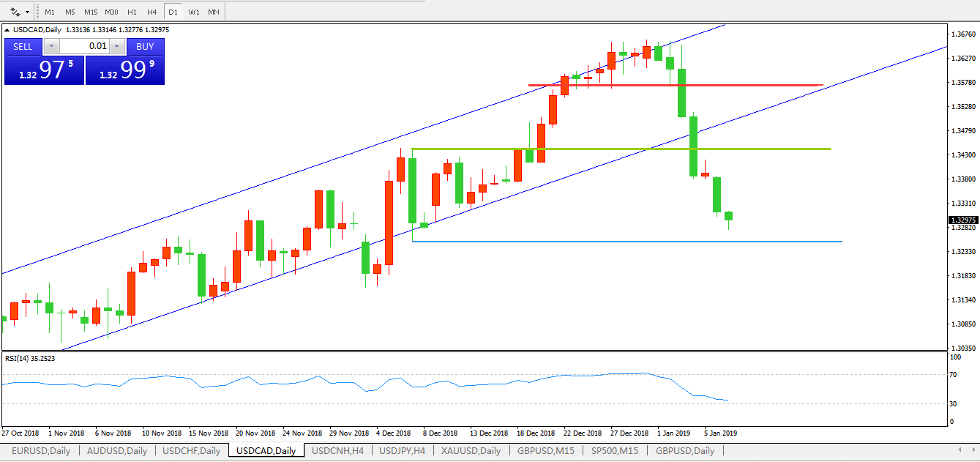Choose the H1 timeframe
This screenshot has width=980, height=462.
[132, 12]
